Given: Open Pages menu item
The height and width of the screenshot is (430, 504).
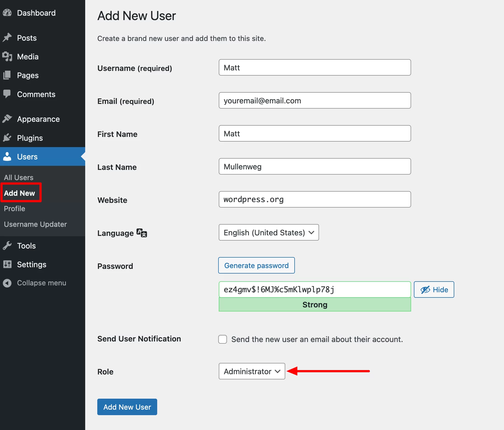Looking at the screenshot, I should 43,75.
